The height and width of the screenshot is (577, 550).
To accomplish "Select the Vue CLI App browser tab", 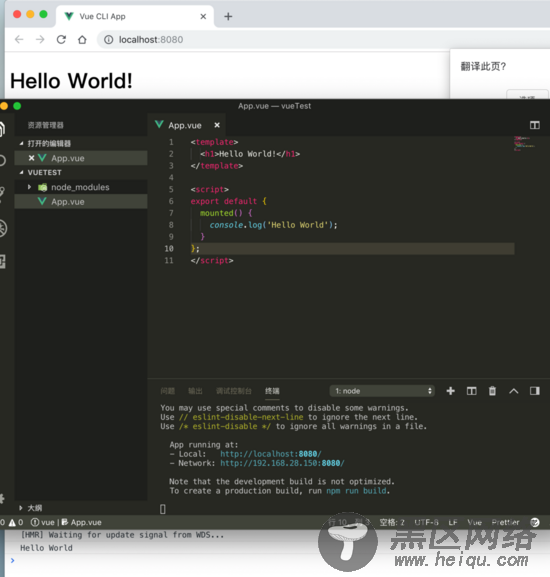I will (x=135, y=17).
